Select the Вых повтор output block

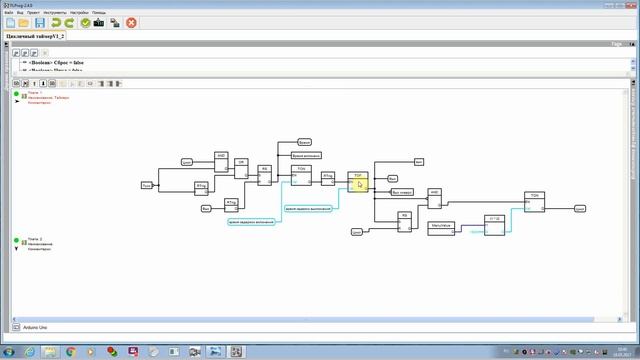402,192
